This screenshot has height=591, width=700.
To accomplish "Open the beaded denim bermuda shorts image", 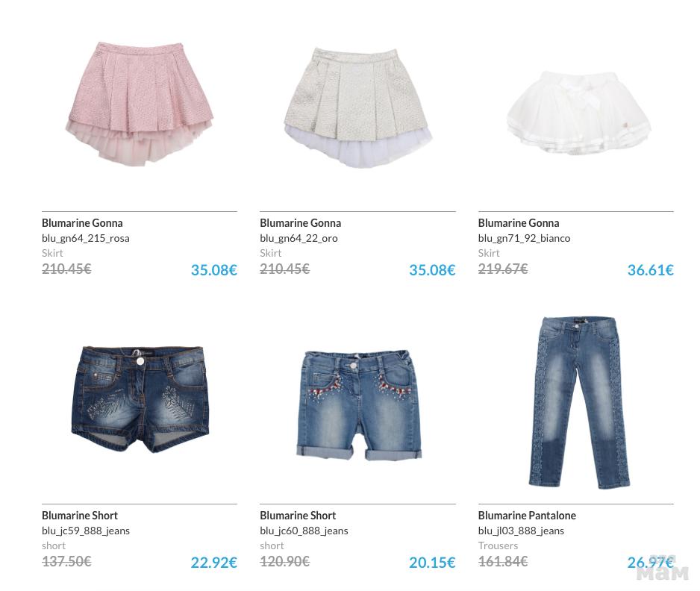I will click(359, 405).
